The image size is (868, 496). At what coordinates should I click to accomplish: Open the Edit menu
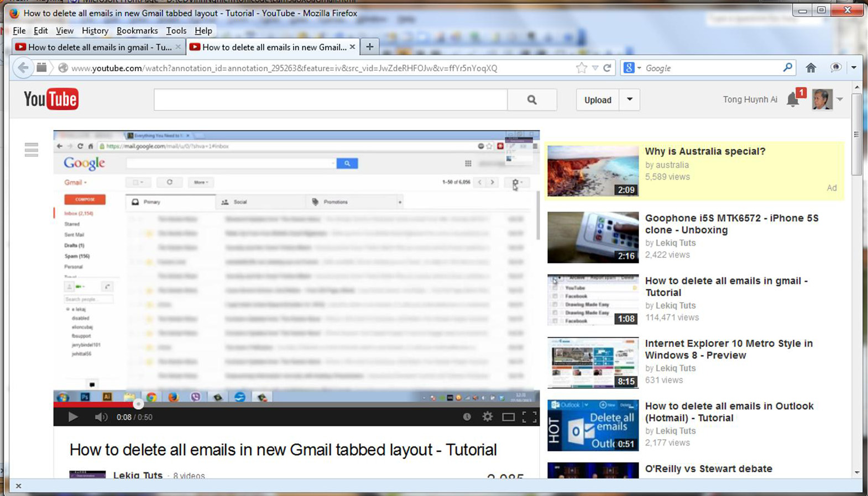(41, 31)
